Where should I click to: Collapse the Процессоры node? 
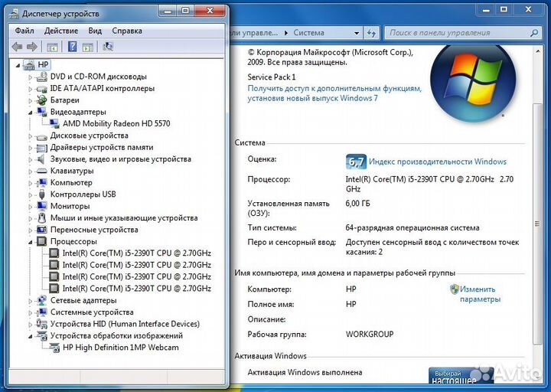(31, 242)
